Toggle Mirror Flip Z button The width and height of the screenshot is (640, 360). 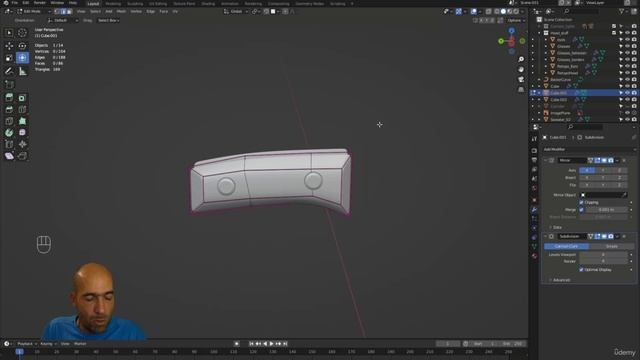(619, 185)
